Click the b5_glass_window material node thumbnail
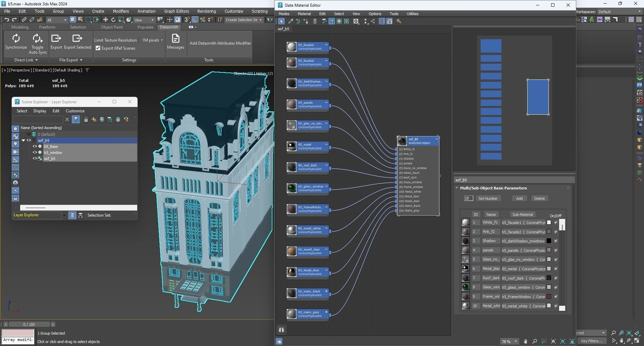This screenshot has width=644, height=346. [x=292, y=188]
